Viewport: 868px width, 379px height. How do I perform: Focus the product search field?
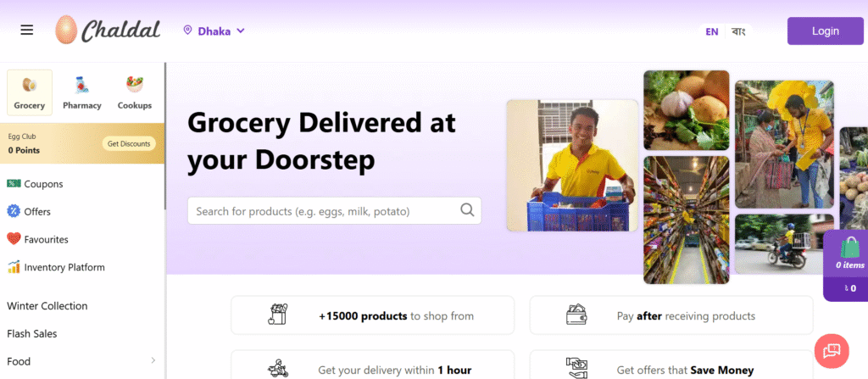[334, 210]
